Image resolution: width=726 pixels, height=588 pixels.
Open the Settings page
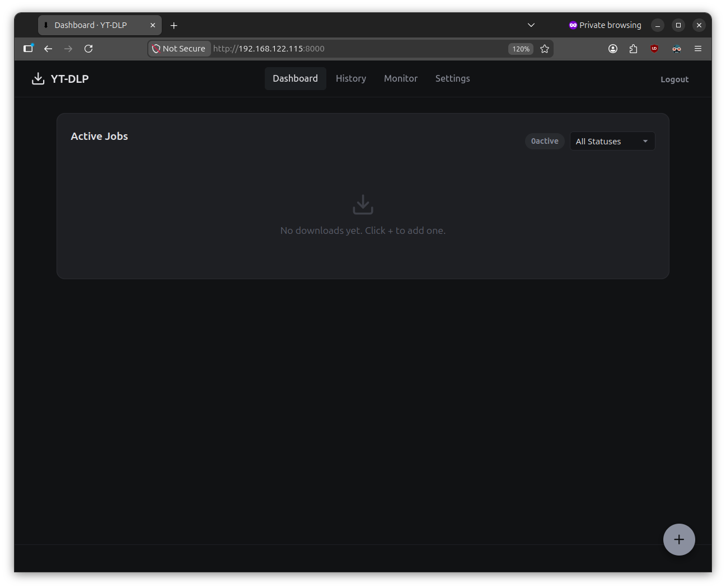pyautogui.click(x=453, y=79)
